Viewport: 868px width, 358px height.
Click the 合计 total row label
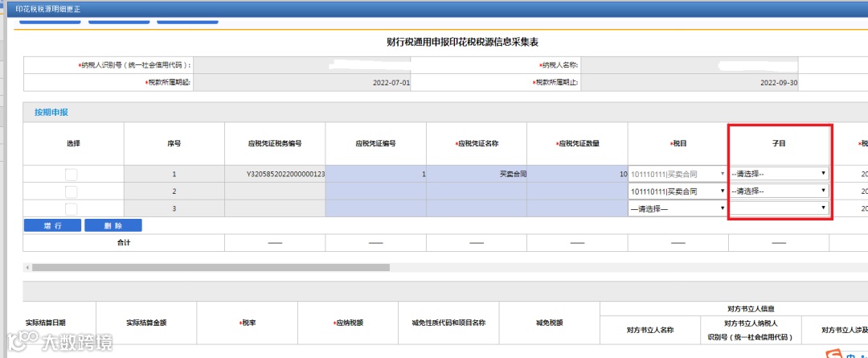pyautogui.click(x=124, y=243)
